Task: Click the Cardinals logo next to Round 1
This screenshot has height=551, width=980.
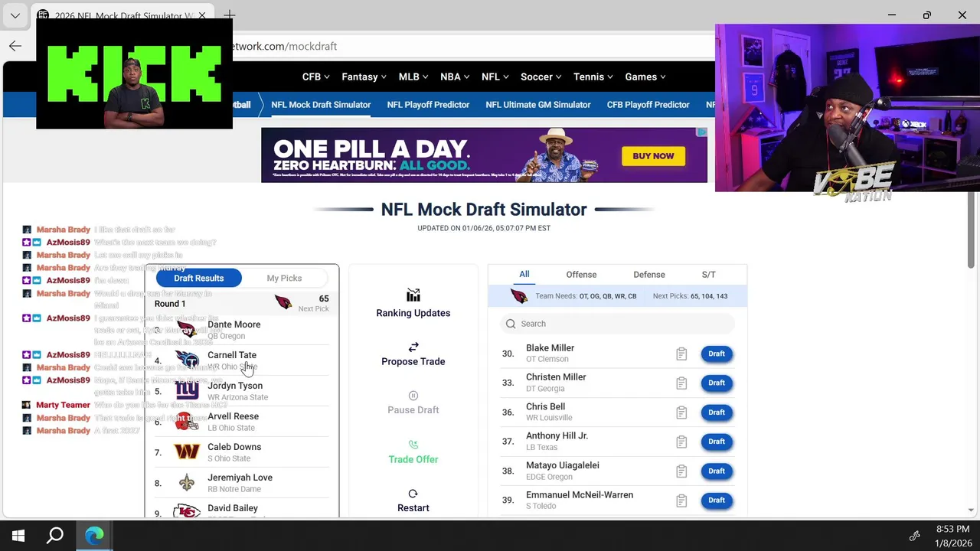Action: [x=283, y=303]
